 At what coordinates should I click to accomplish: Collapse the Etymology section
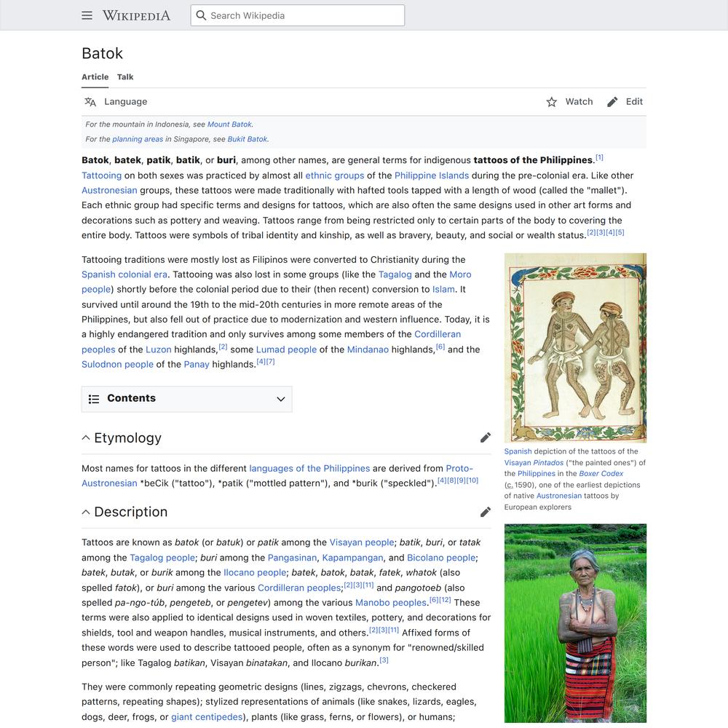point(86,438)
